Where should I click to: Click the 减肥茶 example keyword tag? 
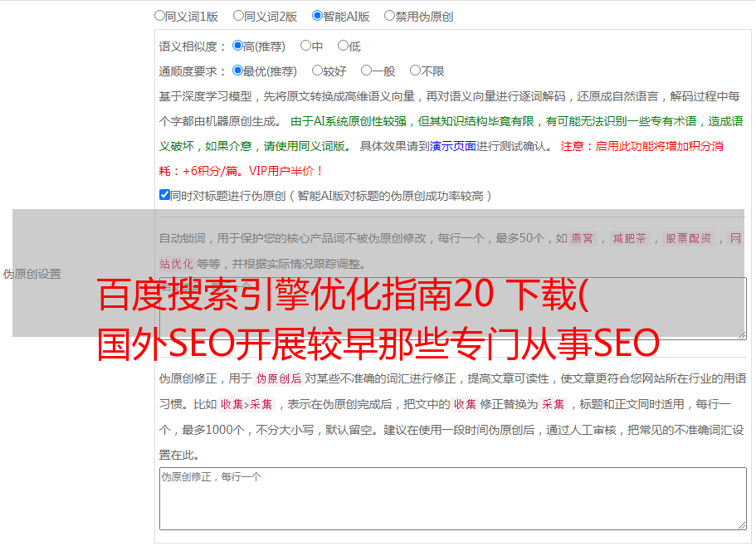(629, 238)
